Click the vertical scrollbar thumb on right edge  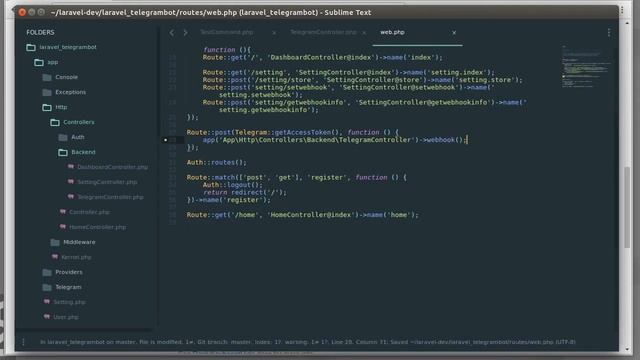click(x=627, y=207)
